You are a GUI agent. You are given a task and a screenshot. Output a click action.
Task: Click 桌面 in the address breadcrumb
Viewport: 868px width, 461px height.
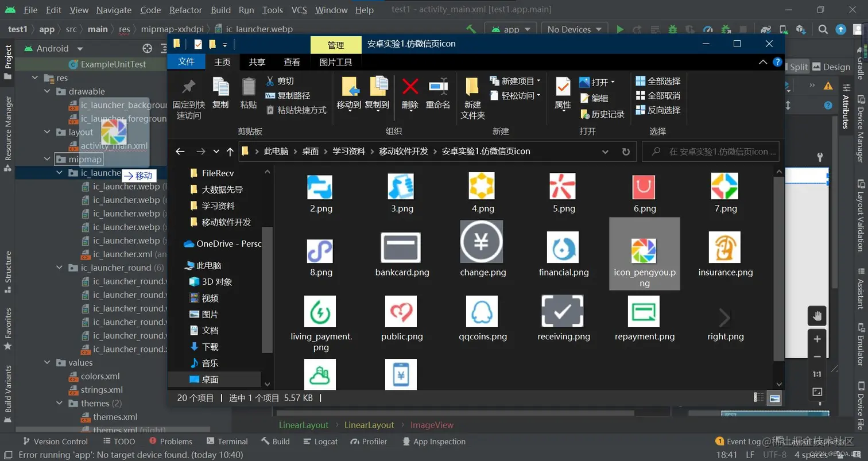pyautogui.click(x=311, y=152)
